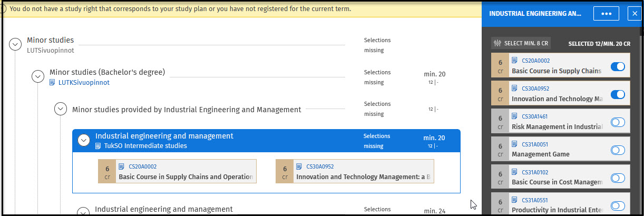Image resolution: width=644 pixels, height=216 pixels.
Task: Click the document icon beside TukSO Intermediate studies
Action: click(x=98, y=146)
